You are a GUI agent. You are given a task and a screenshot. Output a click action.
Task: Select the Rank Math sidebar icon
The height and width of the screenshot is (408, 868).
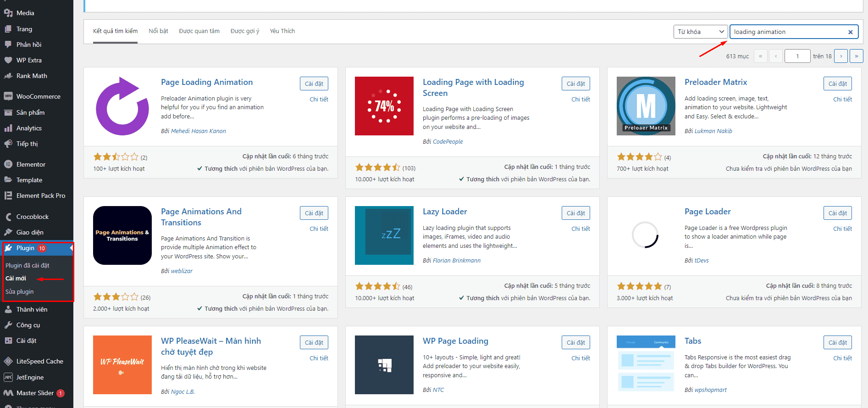(x=8, y=76)
